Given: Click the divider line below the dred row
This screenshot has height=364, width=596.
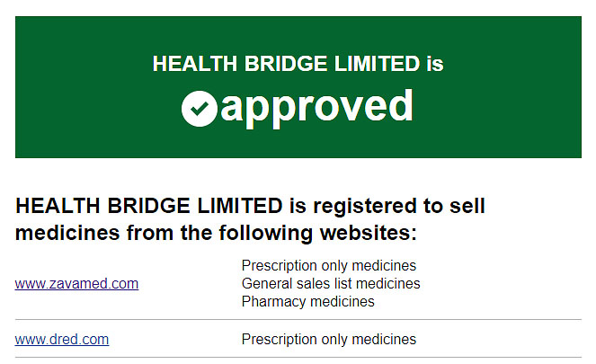Looking at the screenshot, I should pyautogui.click(x=298, y=358).
